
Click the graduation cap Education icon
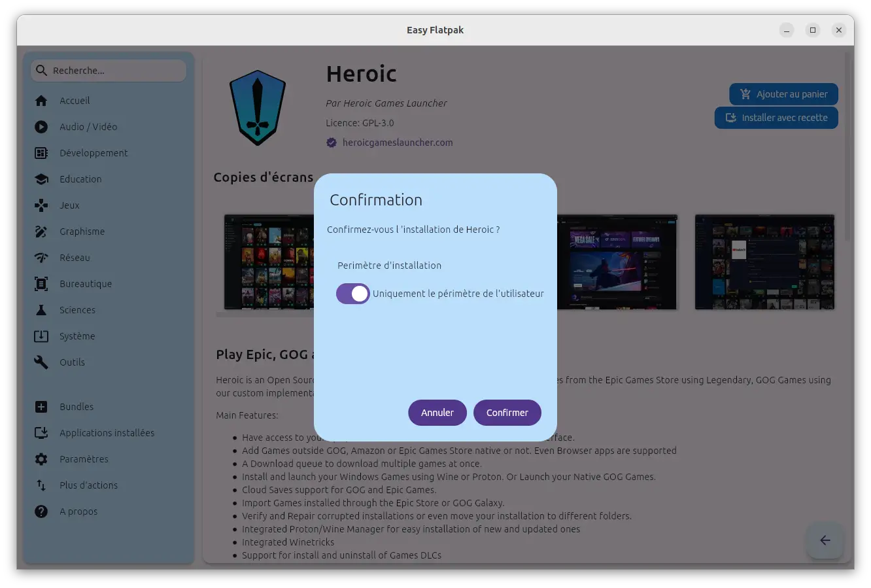click(41, 179)
